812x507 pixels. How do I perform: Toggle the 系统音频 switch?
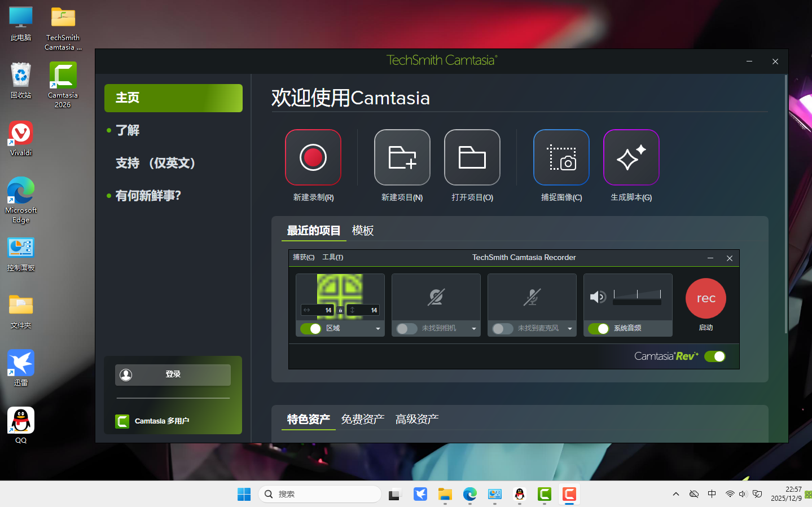click(x=599, y=329)
